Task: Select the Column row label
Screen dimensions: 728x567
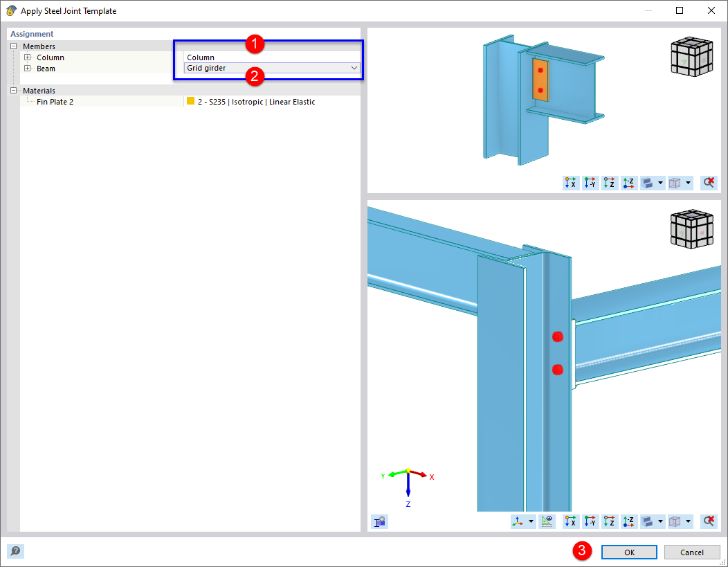Action: 51,57
